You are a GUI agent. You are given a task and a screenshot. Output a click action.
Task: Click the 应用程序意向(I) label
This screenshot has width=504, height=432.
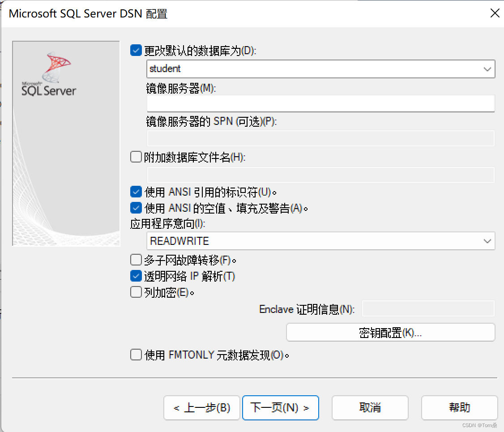(167, 224)
